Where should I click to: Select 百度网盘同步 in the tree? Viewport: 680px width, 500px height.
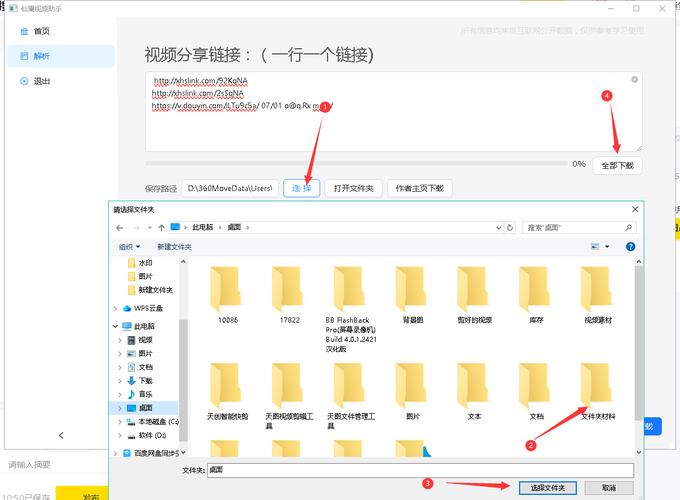click(x=150, y=453)
